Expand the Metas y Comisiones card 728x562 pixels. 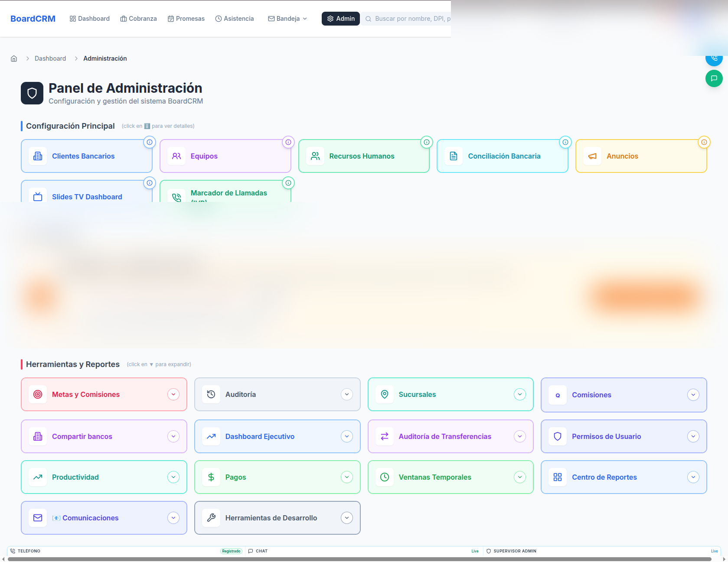click(x=173, y=394)
